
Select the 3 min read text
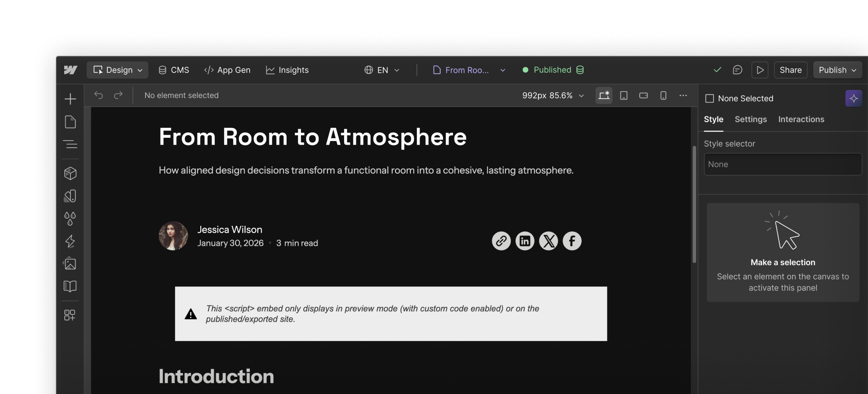pos(297,243)
